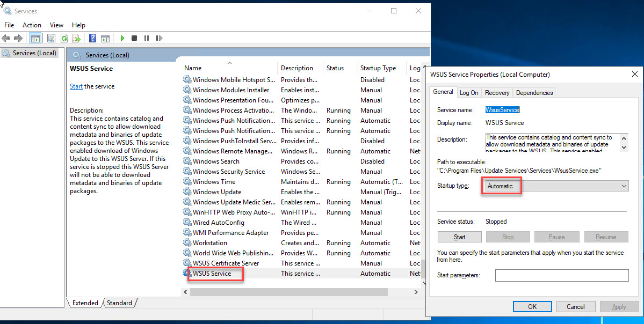
Task: Open the Action menu
Action: tap(32, 25)
